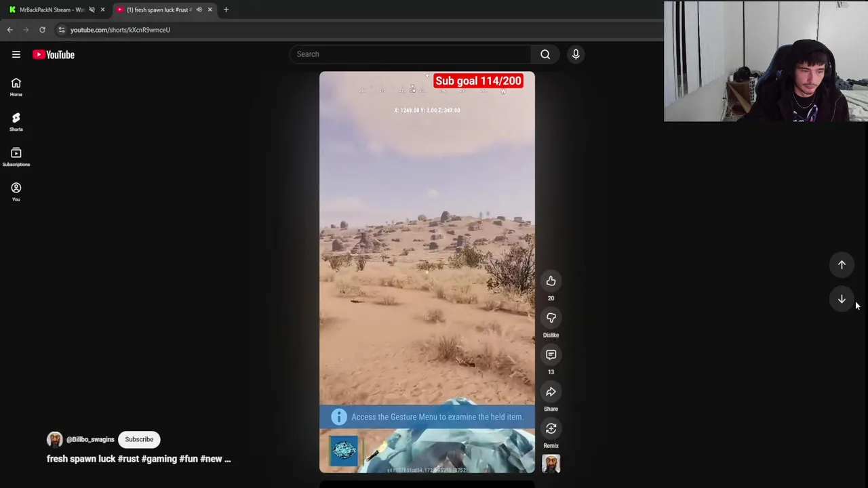Open the sound source avatar thumbnail

551,464
